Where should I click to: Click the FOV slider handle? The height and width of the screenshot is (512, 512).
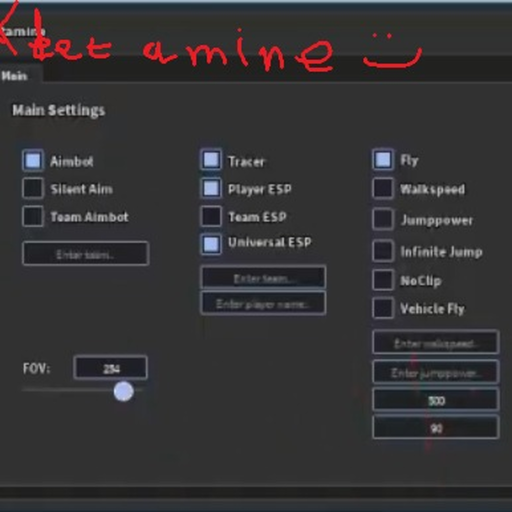[x=124, y=391]
